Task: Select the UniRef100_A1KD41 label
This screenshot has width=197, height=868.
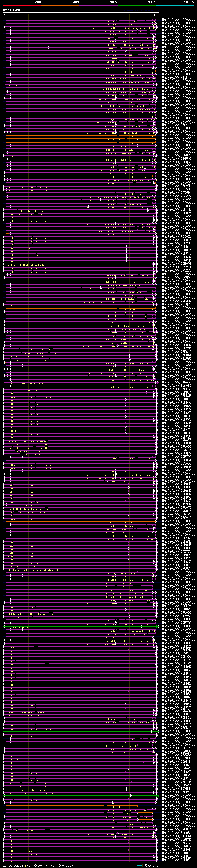Action: tap(177, 247)
